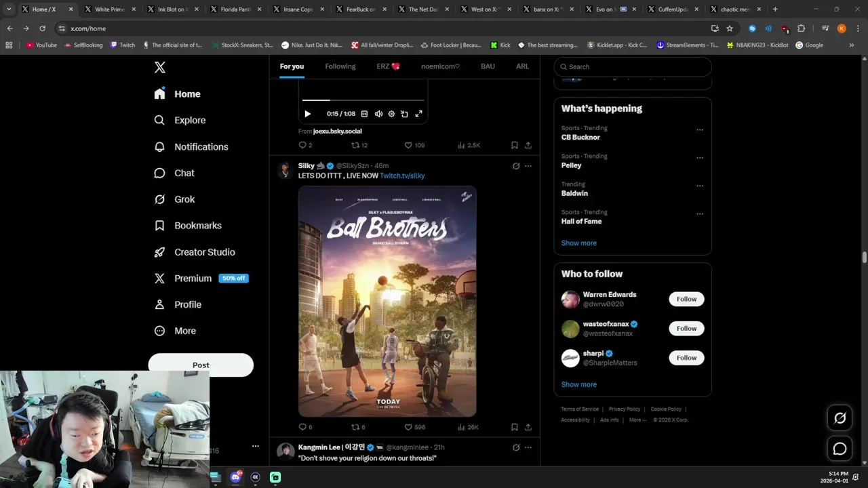Click the Post button
The height and width of the screenshot is (488, 868).
(201, 365)
